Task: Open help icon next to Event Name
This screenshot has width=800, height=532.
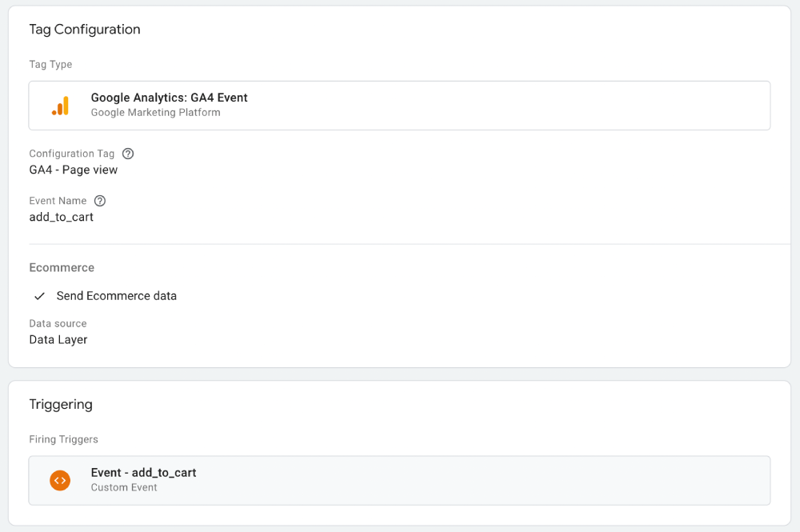Action: (100, 201)
